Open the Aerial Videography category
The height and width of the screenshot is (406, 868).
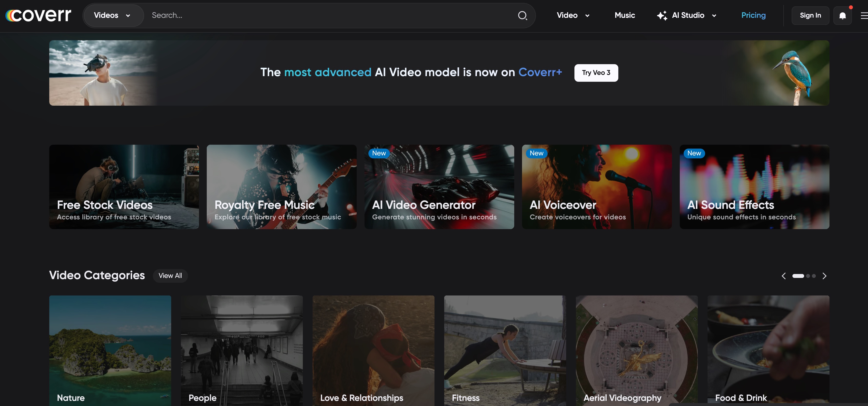tap(637, 351)
